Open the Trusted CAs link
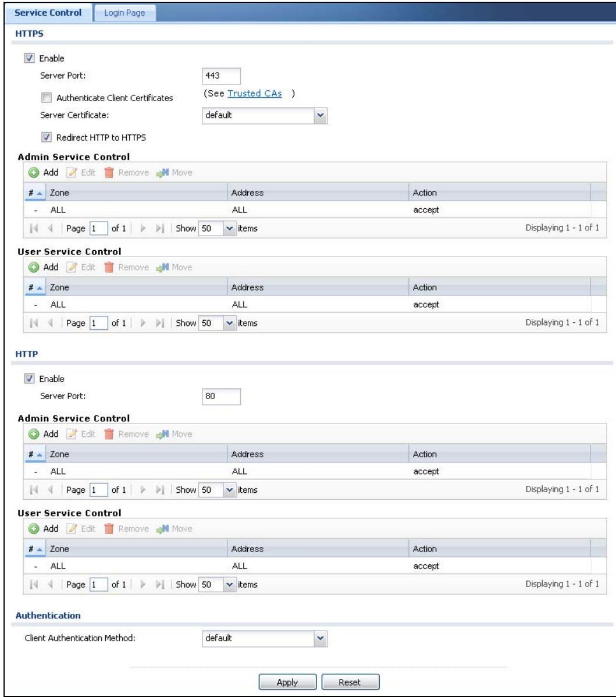This screenshot has height=697, width=616. 255,93
